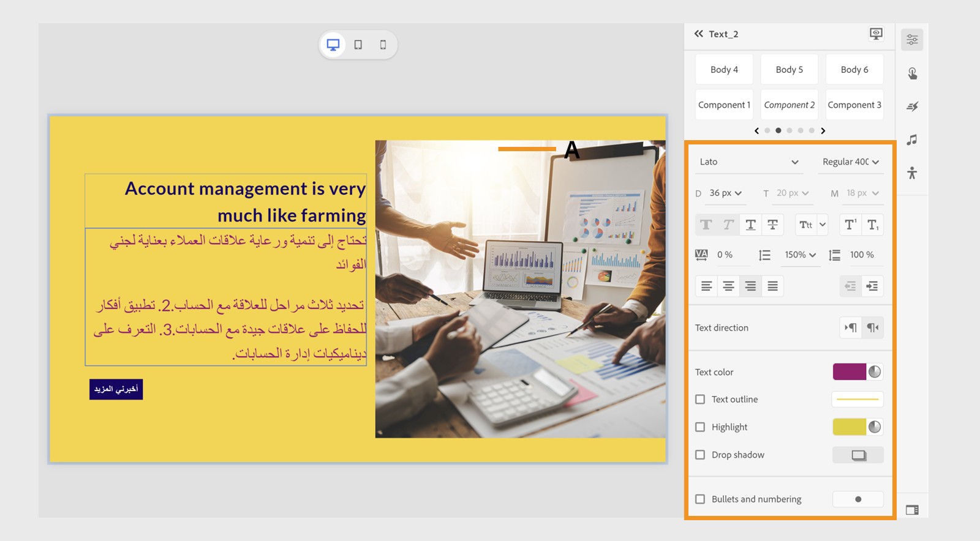Click the preview monitor icon beside Text_2
The width and height of the screenshot is (980, 541).
[x=876, y=34]
